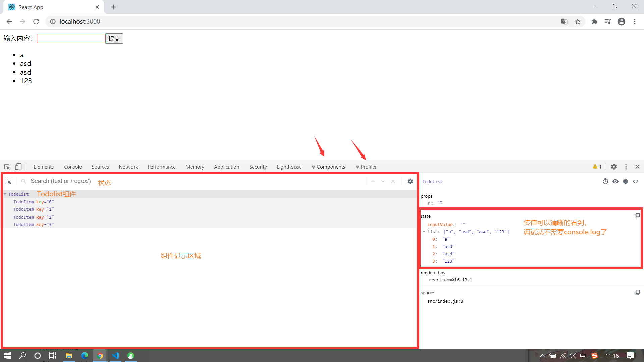Open the DevTools settings gear
Image resolution: width=644 pixels, height=362 pixels.
[x=614, y=167]
